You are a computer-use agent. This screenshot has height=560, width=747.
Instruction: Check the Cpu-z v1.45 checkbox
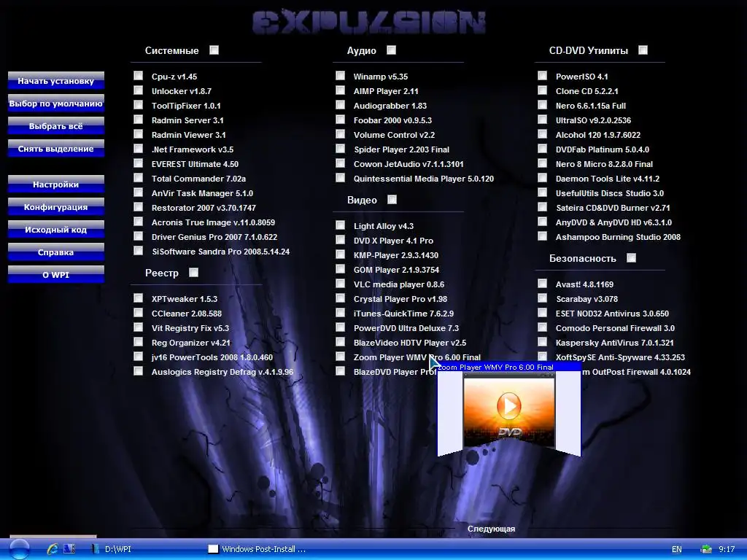tap(138, 76)
